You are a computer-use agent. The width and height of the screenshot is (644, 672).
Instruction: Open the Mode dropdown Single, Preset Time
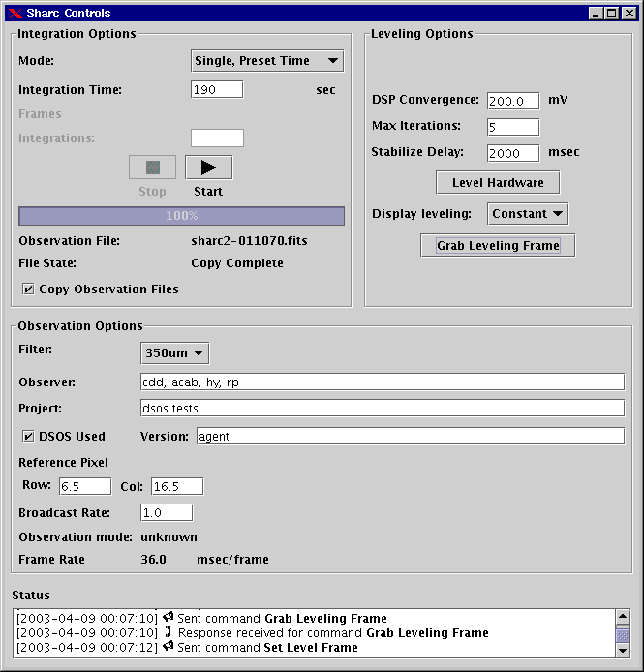pos(267,61)
